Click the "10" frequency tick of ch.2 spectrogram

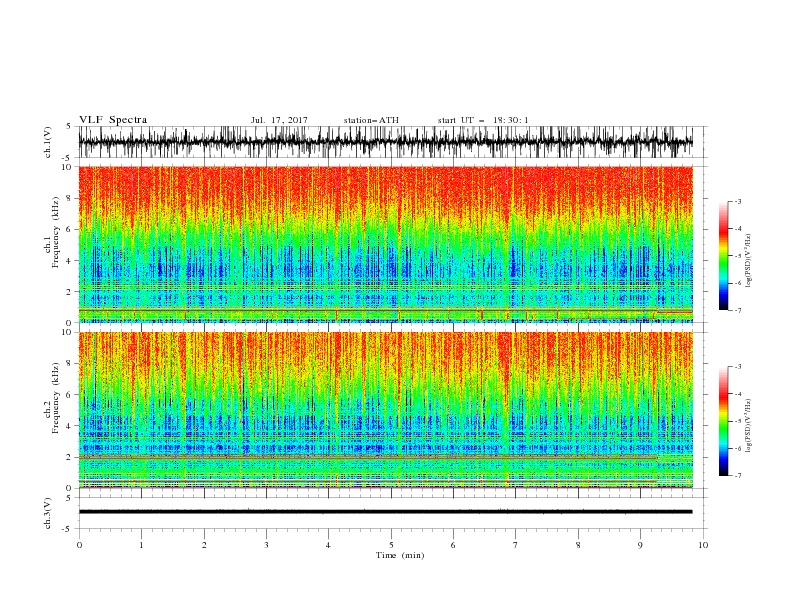click(x=68, y=332)
